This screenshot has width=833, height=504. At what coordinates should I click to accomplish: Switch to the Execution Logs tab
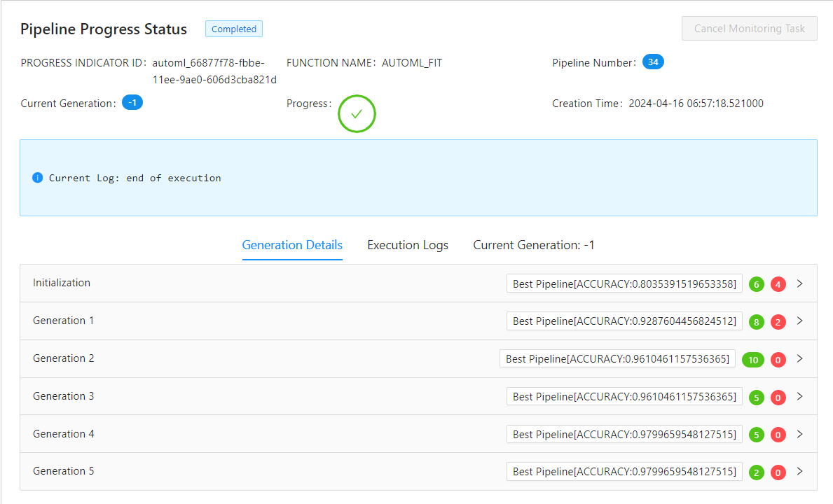point(408,245)
